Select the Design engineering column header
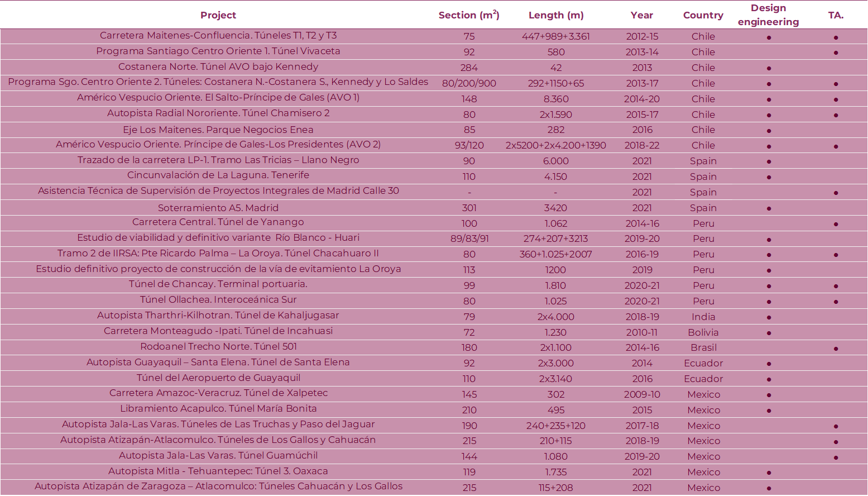The height and width of the screenshot is (496, 868). point(768,15)
